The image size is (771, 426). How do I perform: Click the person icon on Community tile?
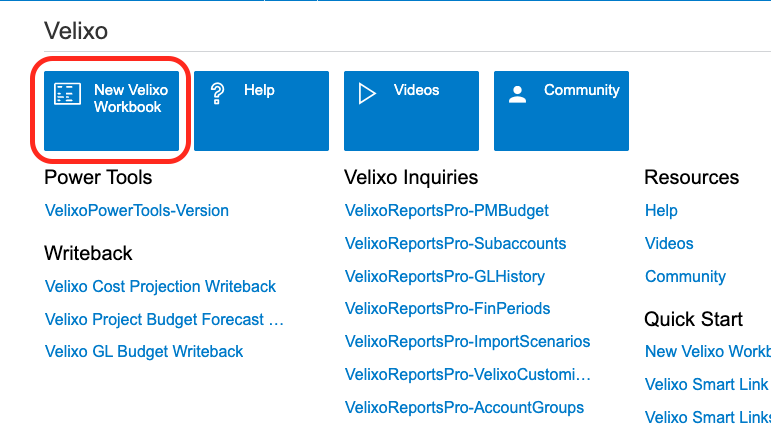coord(517,94)
